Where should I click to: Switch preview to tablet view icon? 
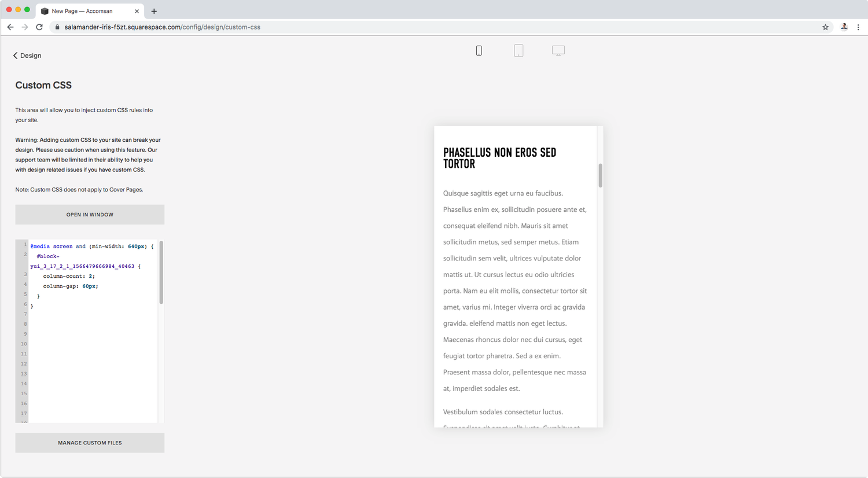pyautogui.click(x=518, y=50)
